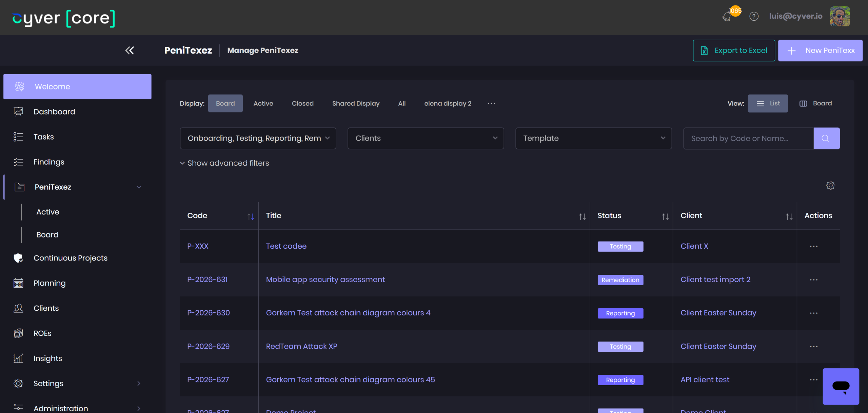Expand the Administration sidebar menu
Image resolution: width=868 pixels, height=413 pixels.
[139, 408]
